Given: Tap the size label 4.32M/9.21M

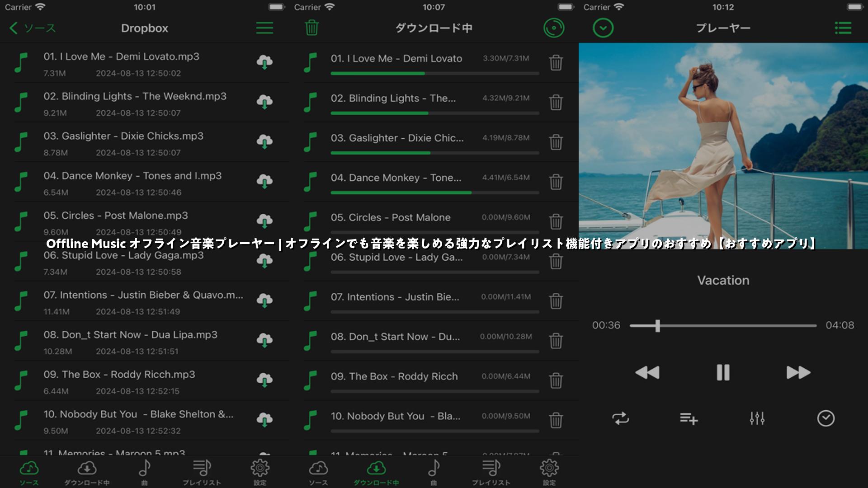Looking at the screenshot, I should 506,98.
